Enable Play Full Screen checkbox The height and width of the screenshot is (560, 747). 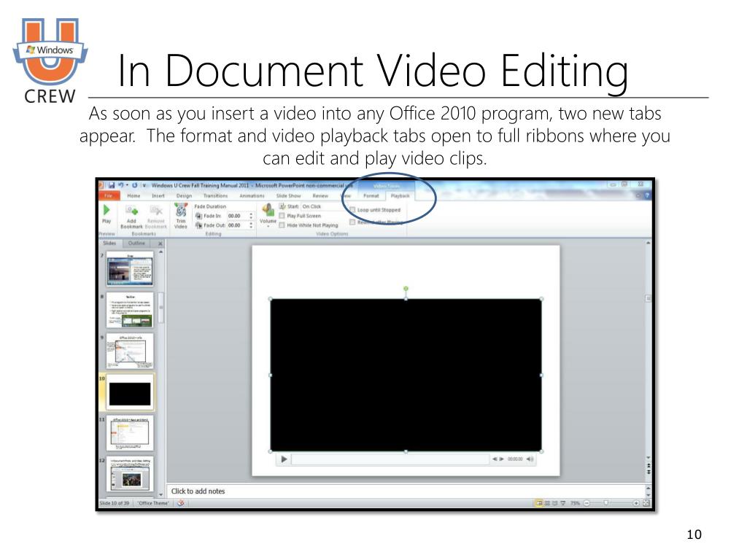point(282,216)
